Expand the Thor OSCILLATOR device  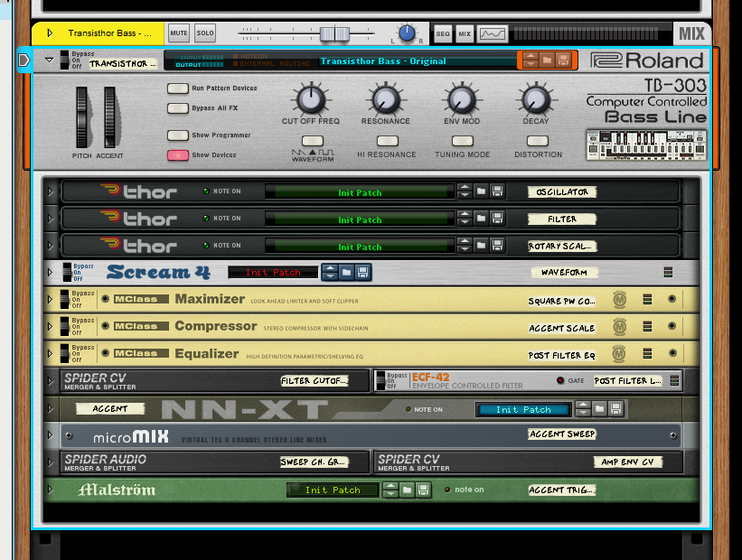[50, 191]
